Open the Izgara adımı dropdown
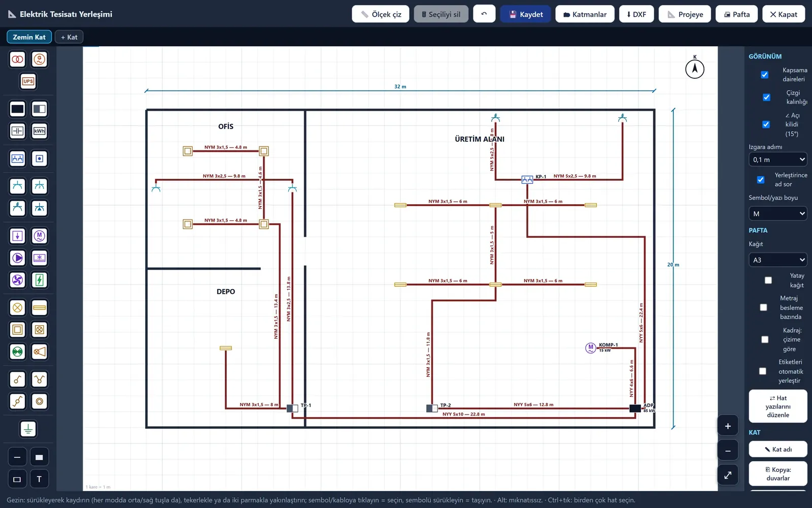Screen dimensions: 812x508 [x=778, y=160]
